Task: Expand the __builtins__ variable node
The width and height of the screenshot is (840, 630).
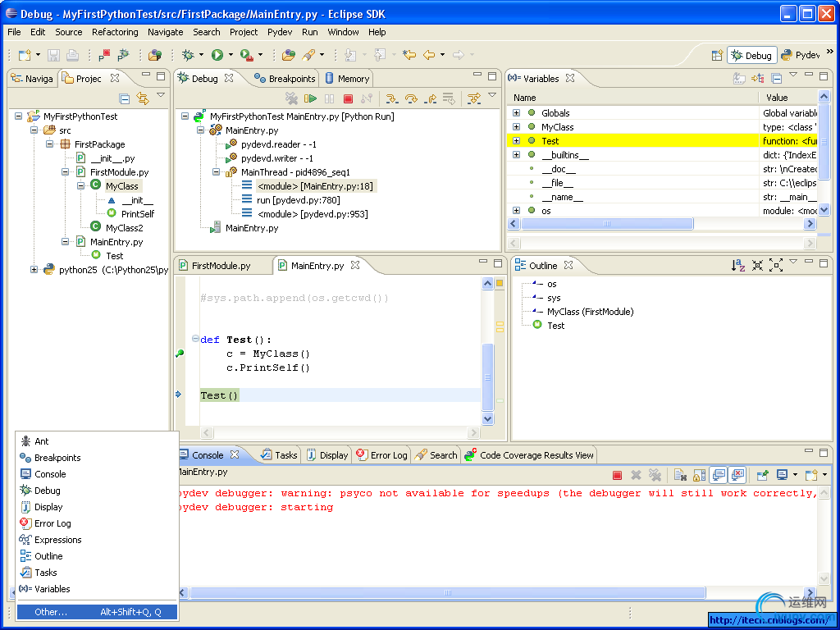Action: [x=517, y=155]
